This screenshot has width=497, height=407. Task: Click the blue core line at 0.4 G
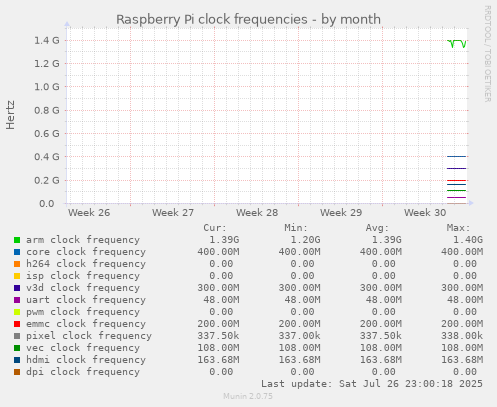[x=457, y=157]
